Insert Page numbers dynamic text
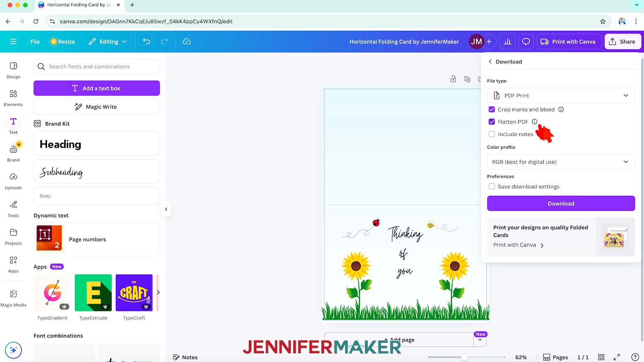644x362 pixels. tap(97, 239)
